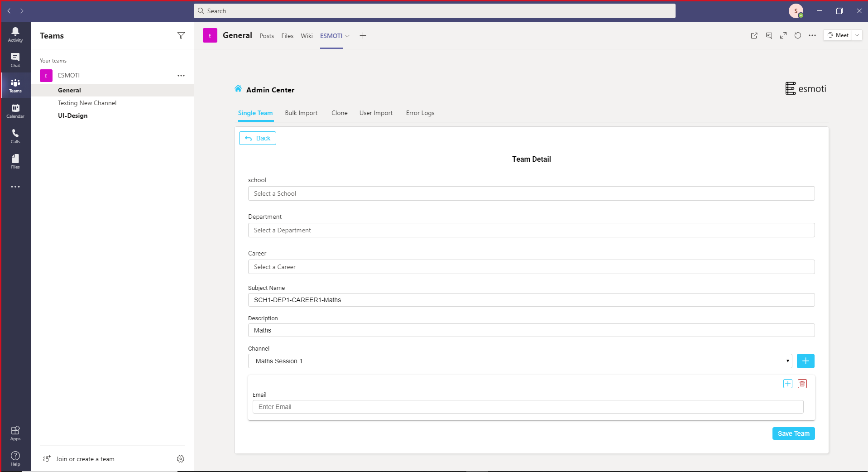Select the ESMOTI team name

(69, 76)
